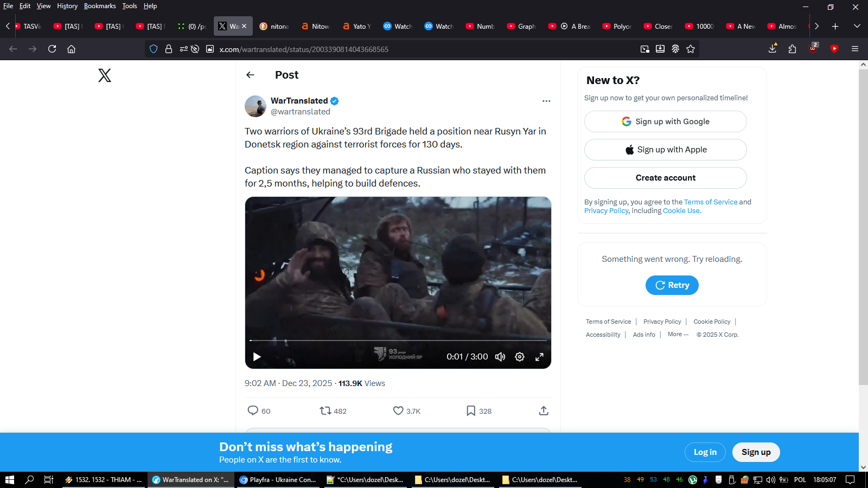The image size is (868, 488).
Task: Open the footer Ads info link
Action: coord(644,335)
